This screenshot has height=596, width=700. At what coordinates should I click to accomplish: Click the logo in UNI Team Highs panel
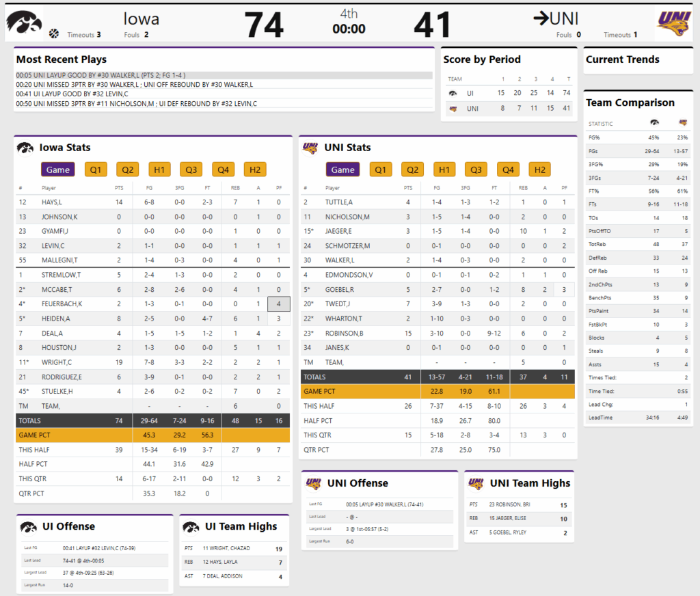476,483
